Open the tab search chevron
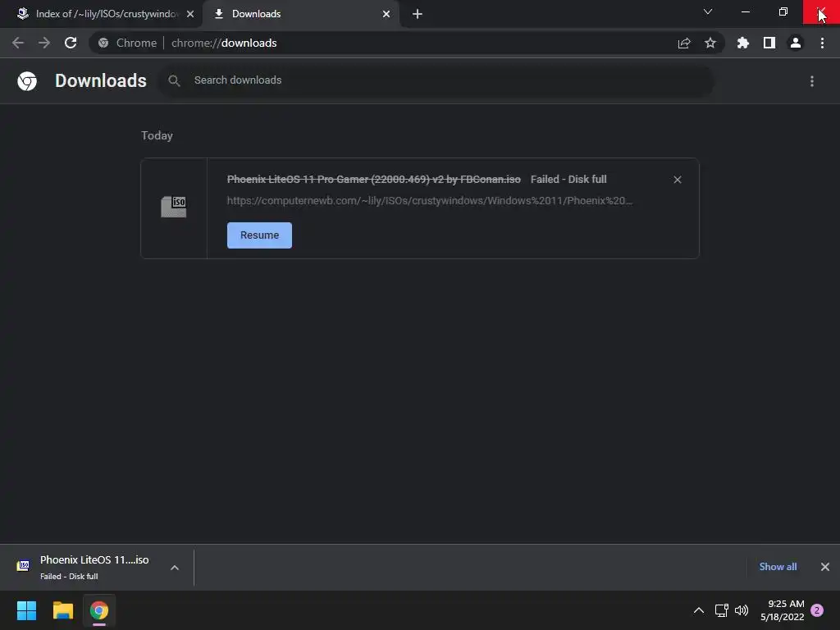The image size is (840, 630). coord(708,11)
